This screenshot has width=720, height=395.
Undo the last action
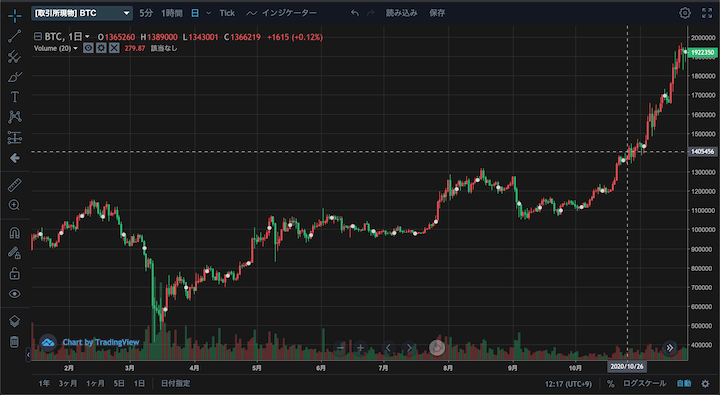[x=354, y=13]
